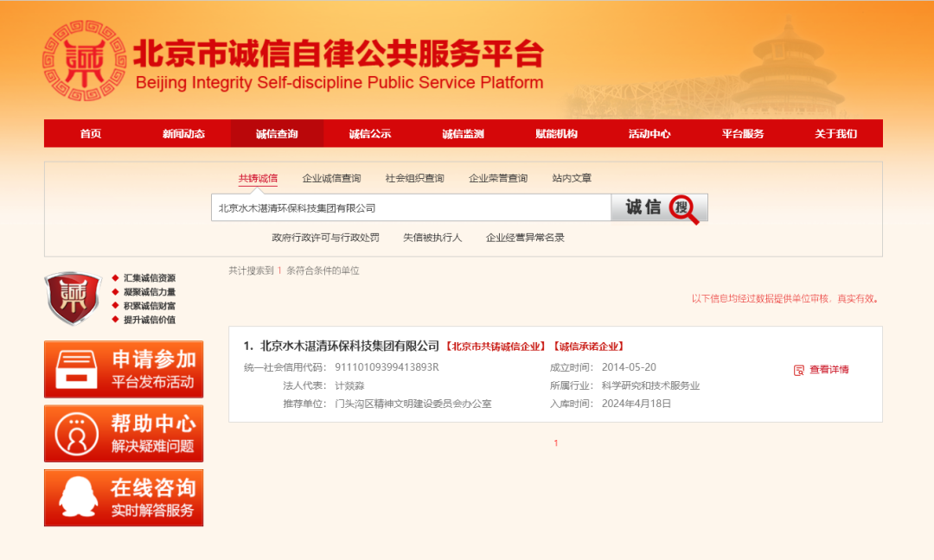This screenshot has width=934, height=560.
Task: Click the red shield integrity badge
Action: (x=73, y=298)
